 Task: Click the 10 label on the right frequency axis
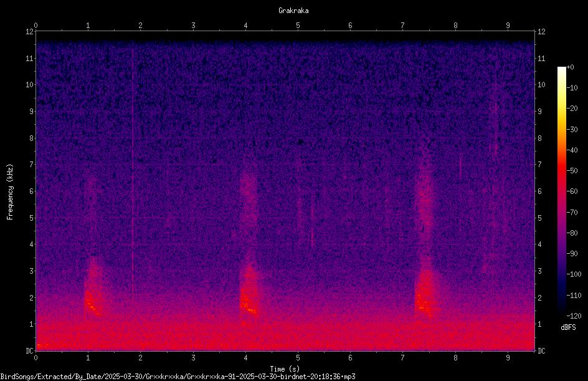tap(541, 85)
